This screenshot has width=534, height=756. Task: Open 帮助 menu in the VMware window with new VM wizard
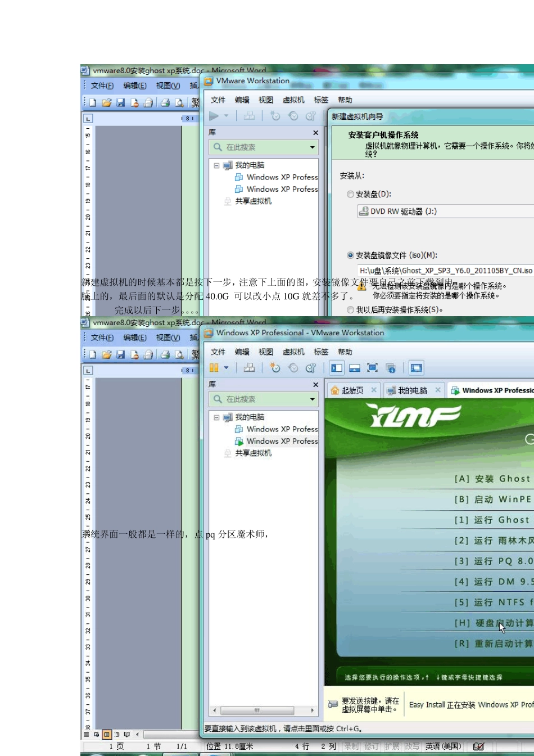click(345, 100)
